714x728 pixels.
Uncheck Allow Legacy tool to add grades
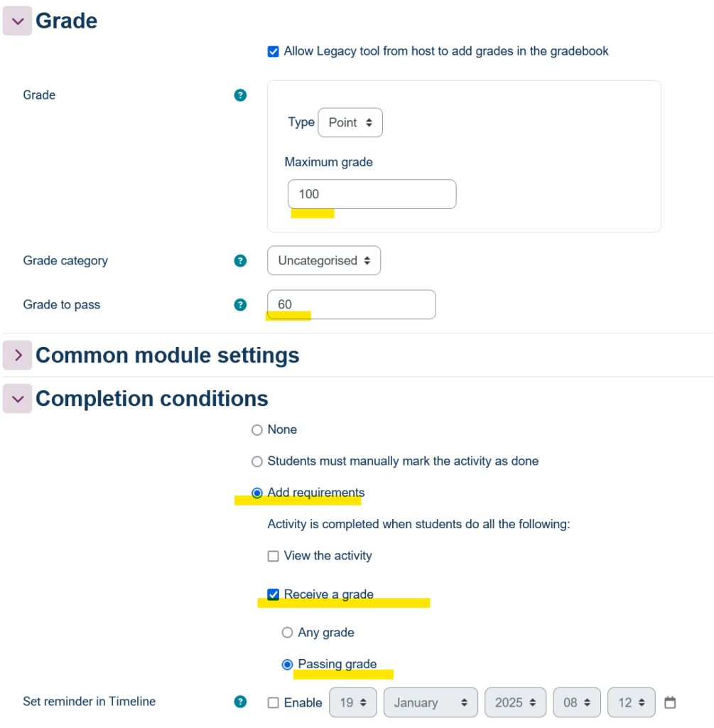point(273,52)
